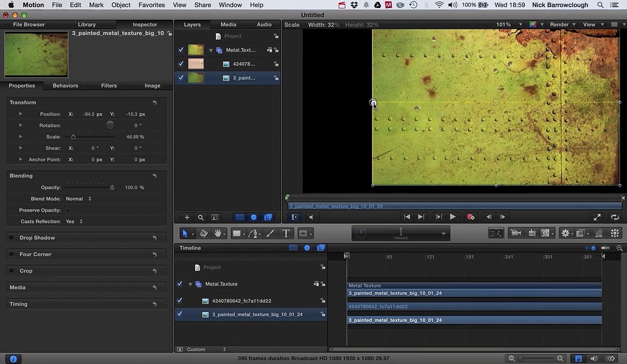Click the add layer plus button
Viewport: 627px width, 364px height.
click(x=187, y=217)
